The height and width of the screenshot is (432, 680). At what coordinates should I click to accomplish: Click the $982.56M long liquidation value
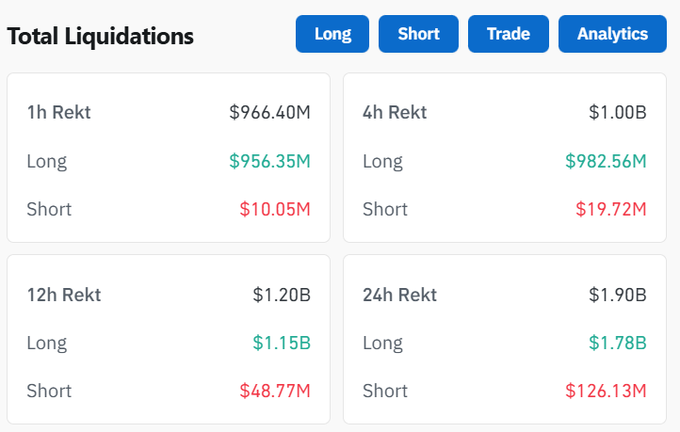click(x=606, y=161)
